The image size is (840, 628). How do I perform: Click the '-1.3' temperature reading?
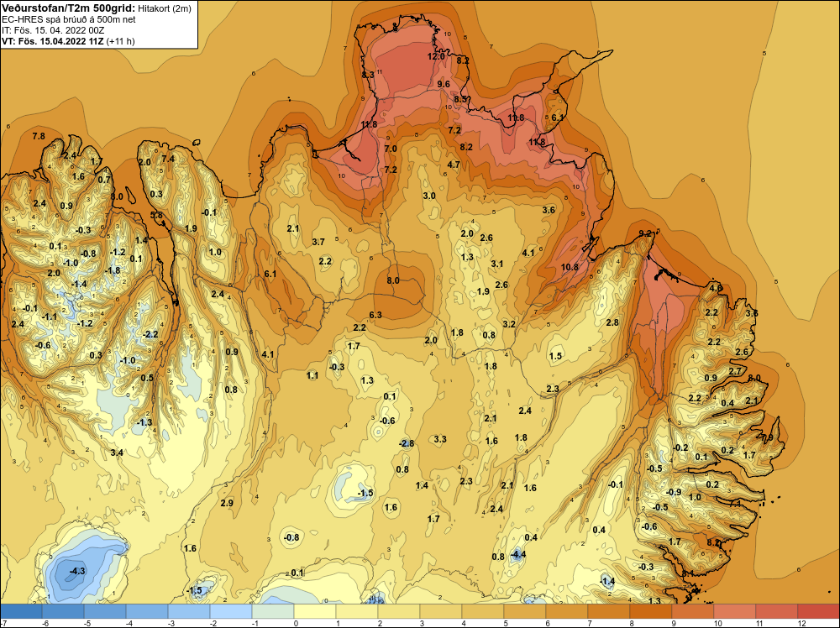coord(144,422)
